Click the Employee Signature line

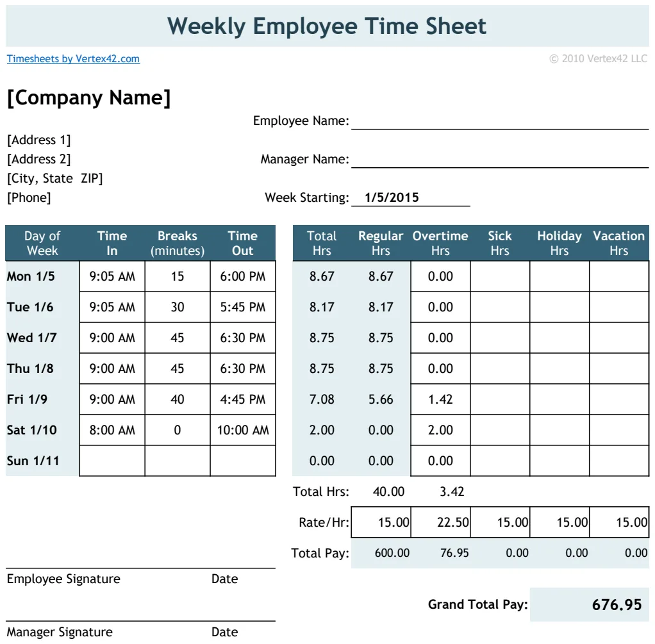(140, 568)
